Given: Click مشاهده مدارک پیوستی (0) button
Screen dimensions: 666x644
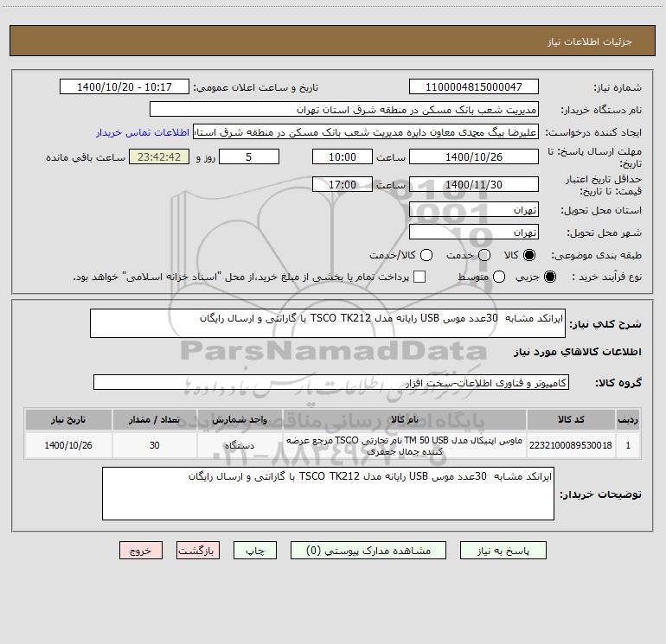Looking at the screenshot, I should [x=368, y=551].
